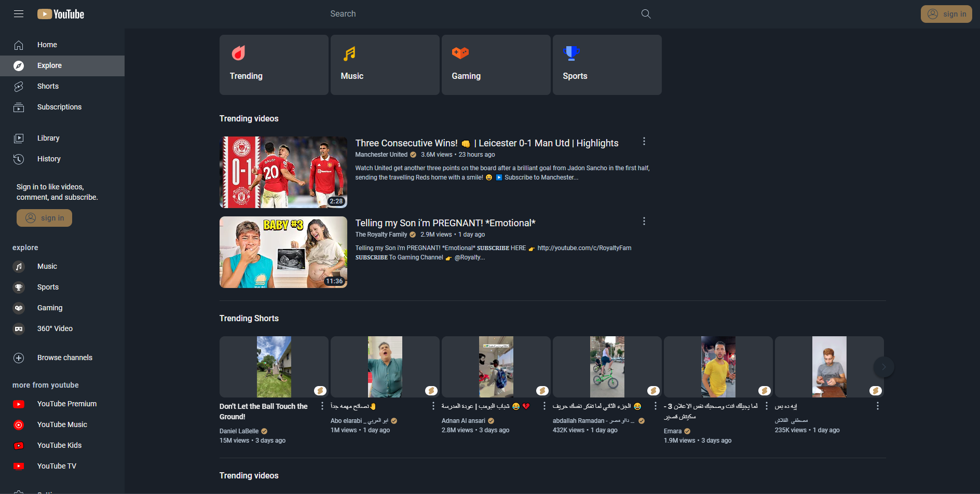980x494 pixels.
Task: Open the Daniel LaBelle channel link
Action: (x=239, y=431)
